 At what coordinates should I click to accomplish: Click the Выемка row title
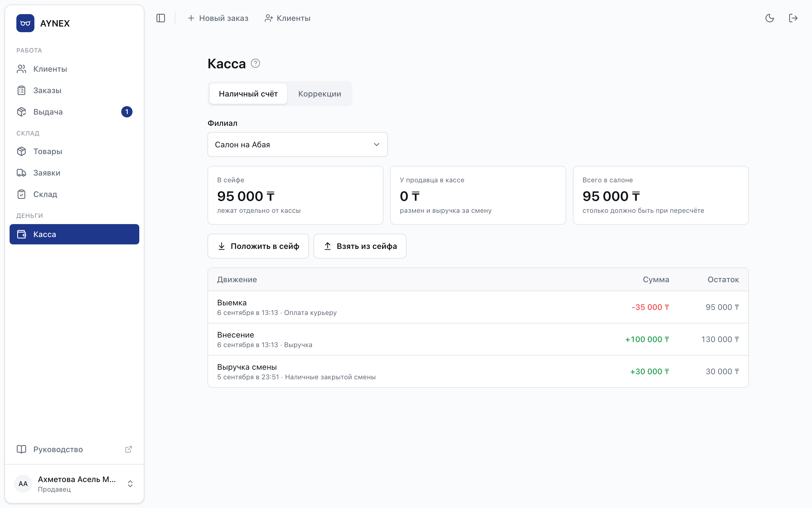coord(232,303)
